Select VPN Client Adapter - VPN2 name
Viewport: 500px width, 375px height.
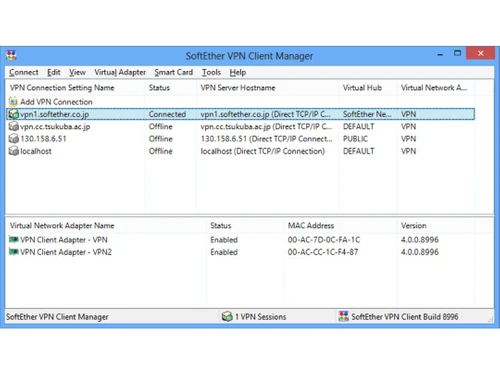point(66,252)
